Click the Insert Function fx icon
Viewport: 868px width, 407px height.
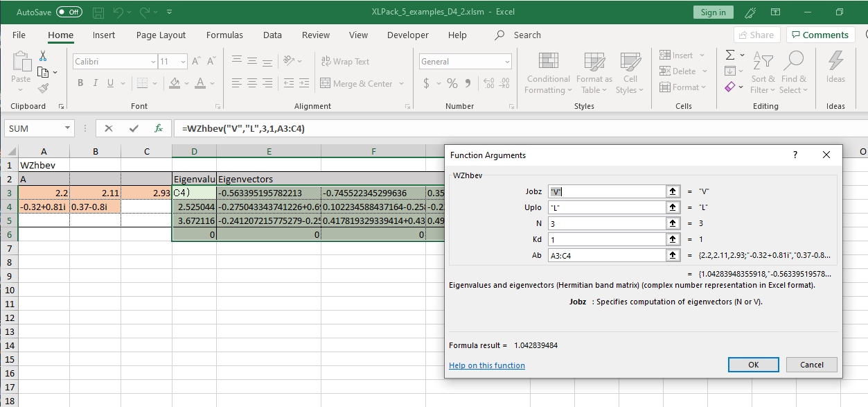click(x=159, y=128)
